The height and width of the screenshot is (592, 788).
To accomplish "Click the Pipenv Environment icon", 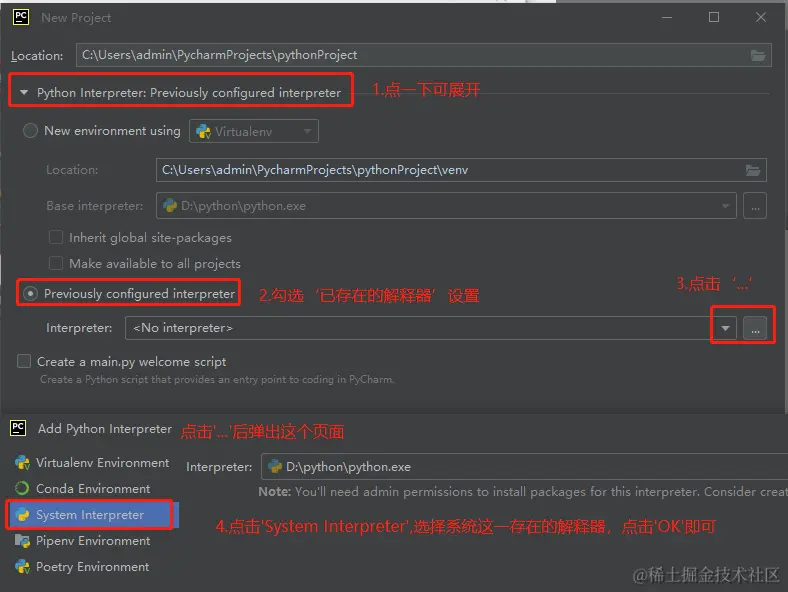I will click(x=23, y=541).
